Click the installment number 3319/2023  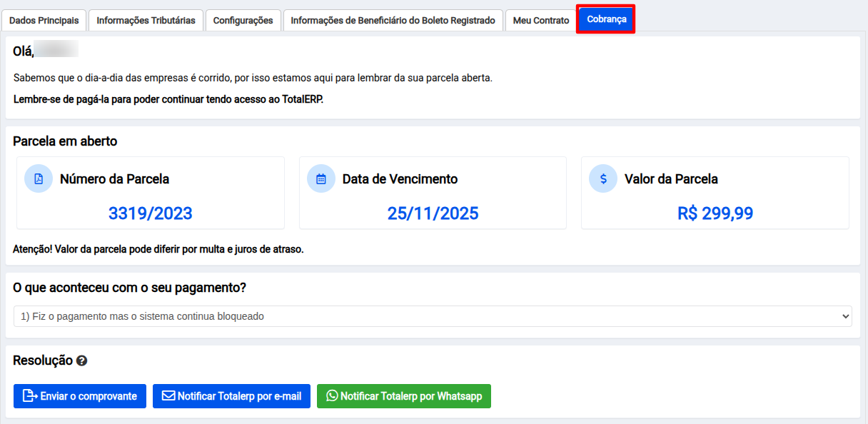(150, 213)
